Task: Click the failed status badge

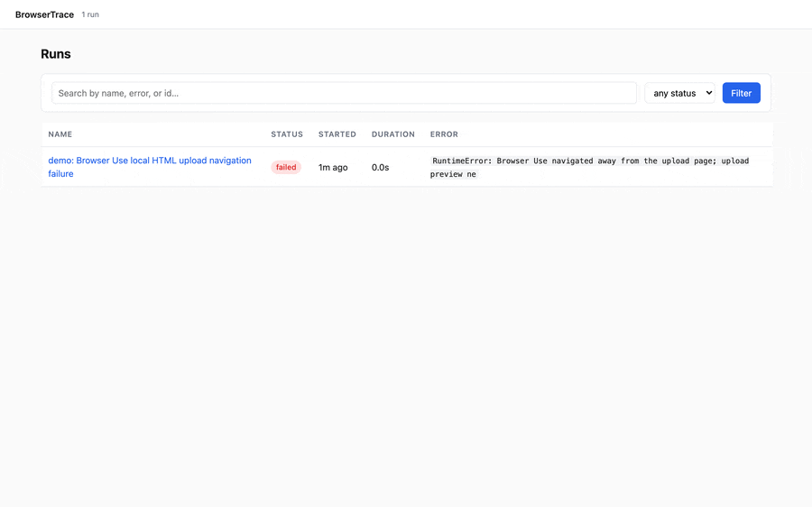Action: [286, 167]
